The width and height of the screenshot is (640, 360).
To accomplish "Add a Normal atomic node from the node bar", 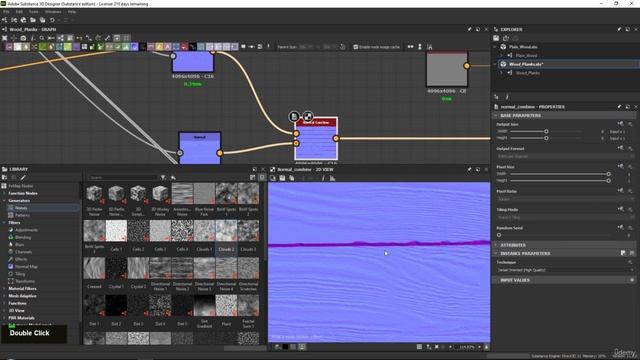I will point(134,47).
